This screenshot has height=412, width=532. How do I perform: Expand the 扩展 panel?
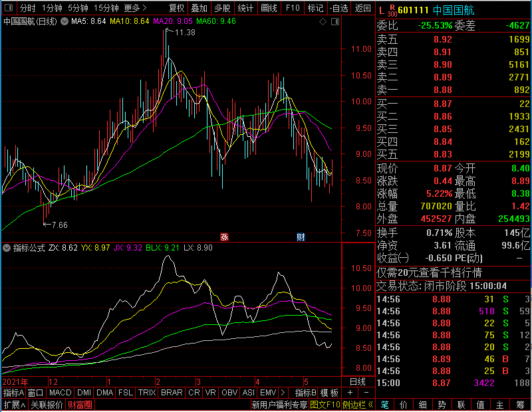click(x=15, y=405)
